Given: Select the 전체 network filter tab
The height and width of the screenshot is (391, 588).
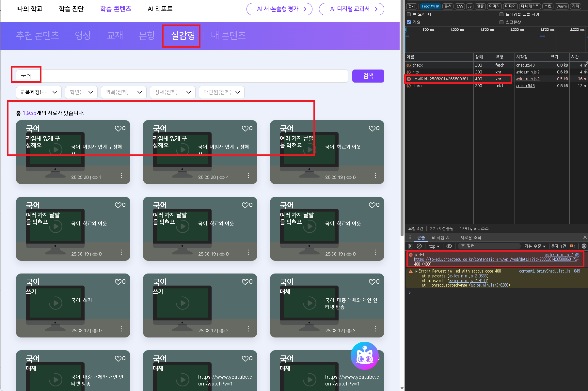Looking at the screenshot, I should click(x=412, y=6).
